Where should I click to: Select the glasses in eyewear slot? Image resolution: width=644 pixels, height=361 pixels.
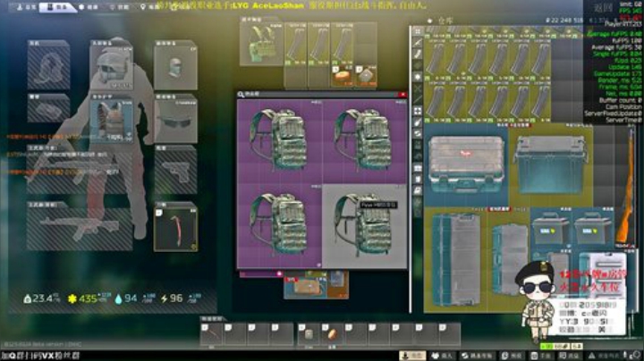pos(175,119)
